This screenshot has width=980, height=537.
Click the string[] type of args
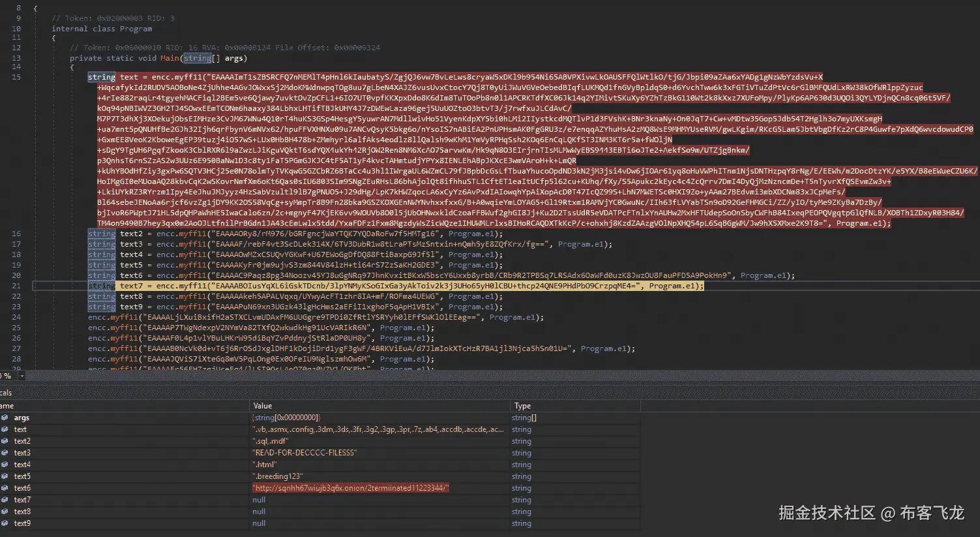pos(524,418)
